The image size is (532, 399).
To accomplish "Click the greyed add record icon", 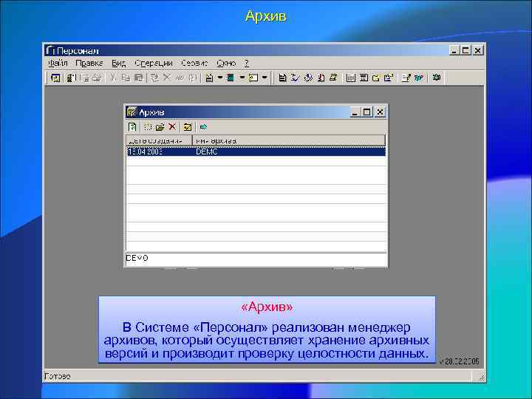I will click(154, 78).
